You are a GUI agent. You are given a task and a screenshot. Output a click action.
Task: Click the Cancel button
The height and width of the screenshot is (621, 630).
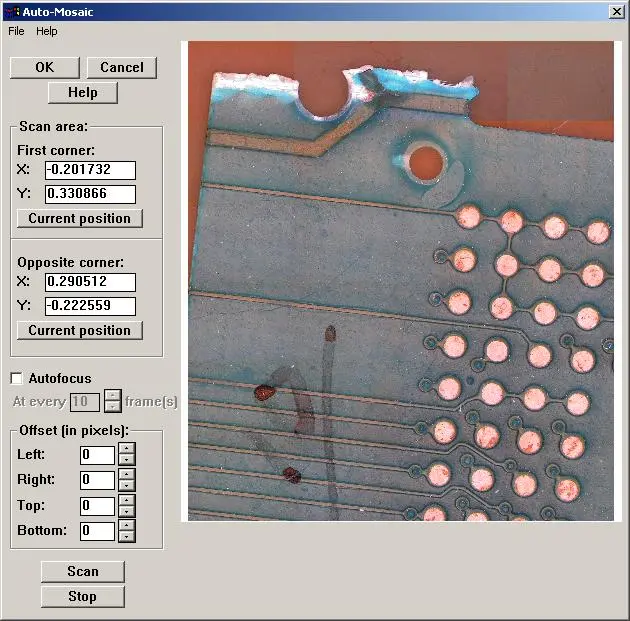point(122,67)
